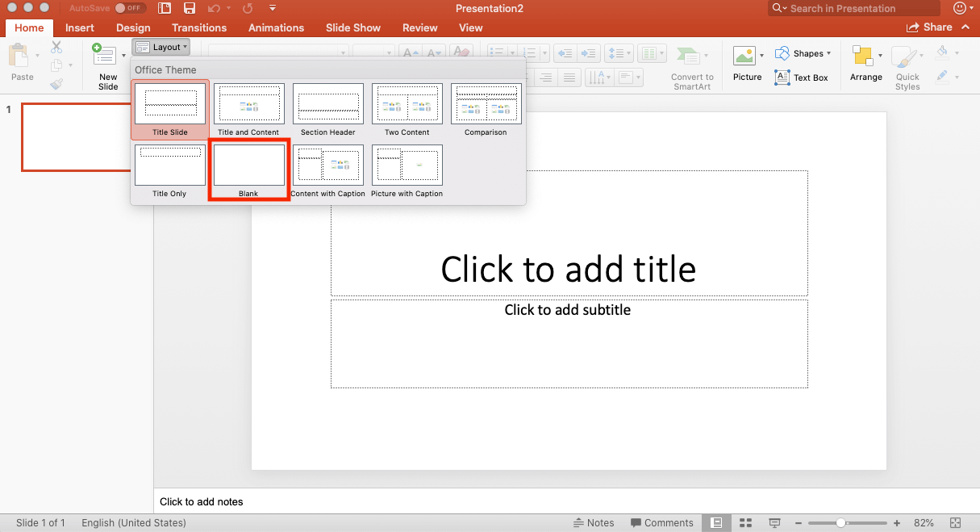Click the Share button

(x=929, y=27)
